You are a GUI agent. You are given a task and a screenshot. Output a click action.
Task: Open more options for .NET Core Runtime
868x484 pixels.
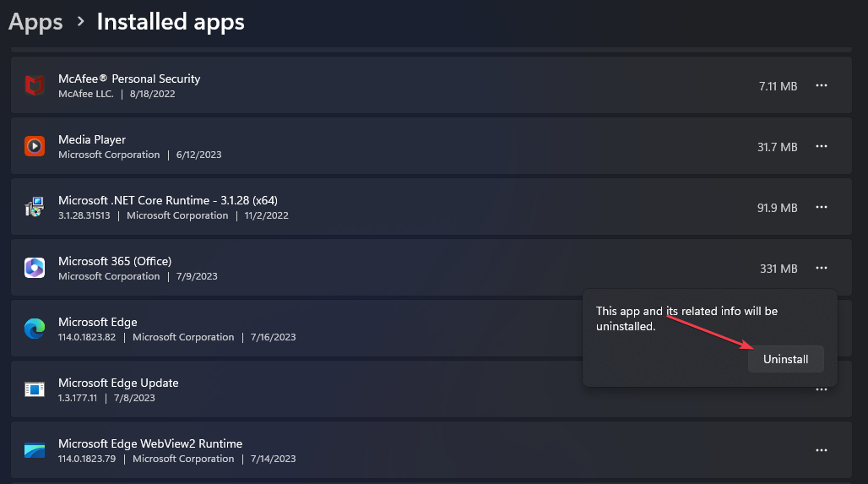[822, 207]
